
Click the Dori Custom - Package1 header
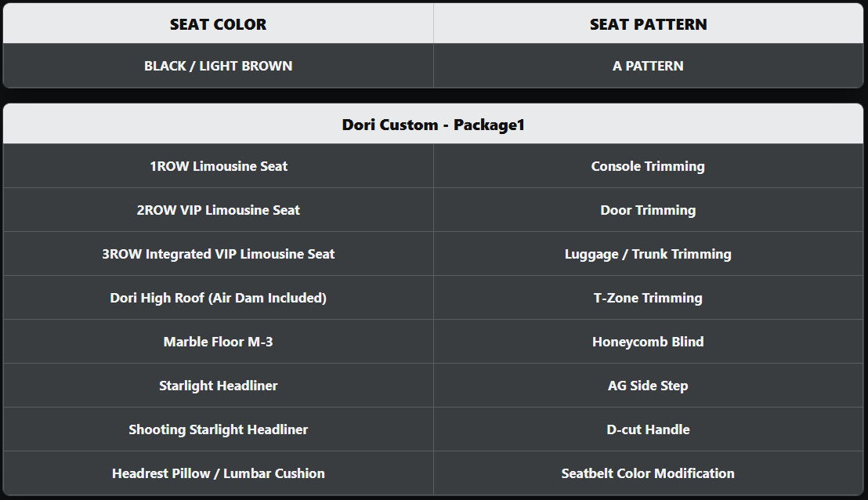click(x=433, y=125)
